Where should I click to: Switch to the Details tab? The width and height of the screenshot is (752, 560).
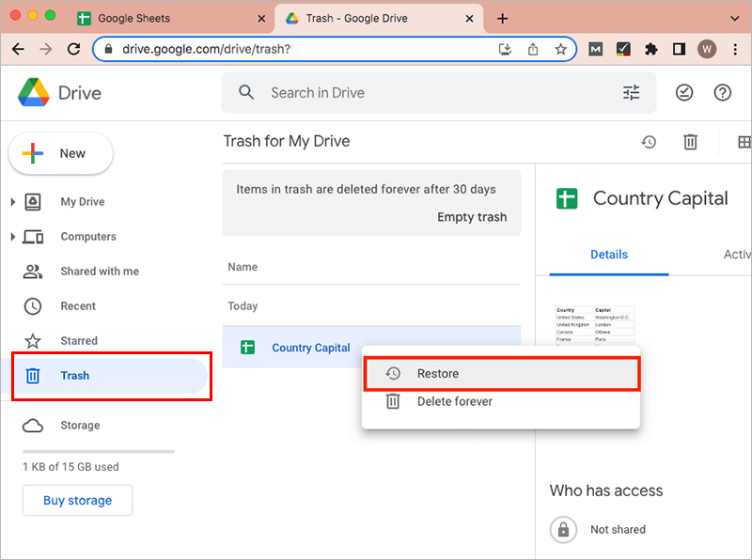tap(608, 255)
